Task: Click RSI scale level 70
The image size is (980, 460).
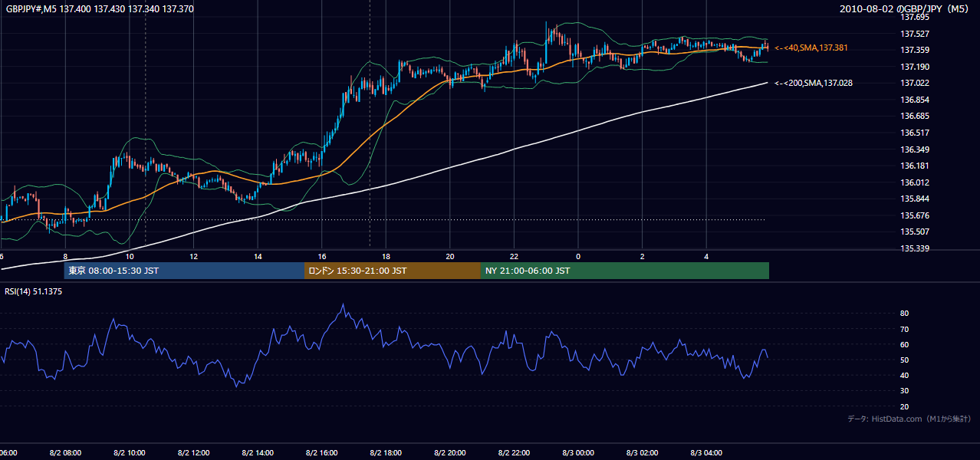Action: [904, 329]
